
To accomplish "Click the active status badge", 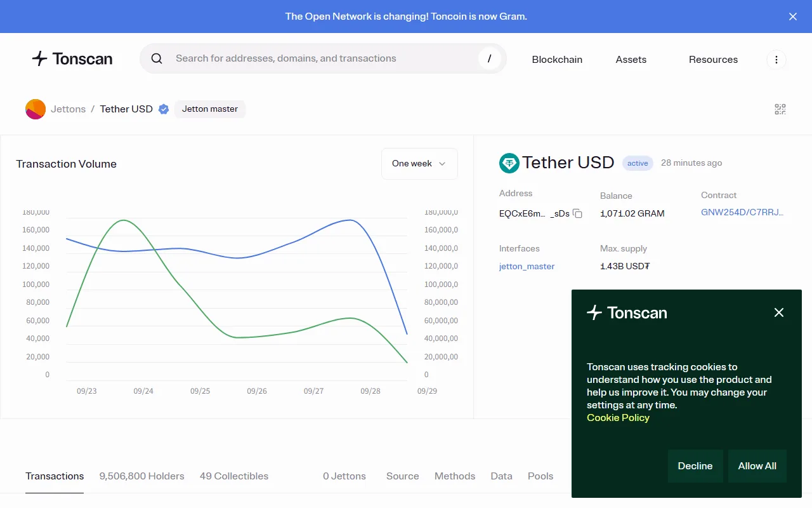I will [x=638, y=163].
